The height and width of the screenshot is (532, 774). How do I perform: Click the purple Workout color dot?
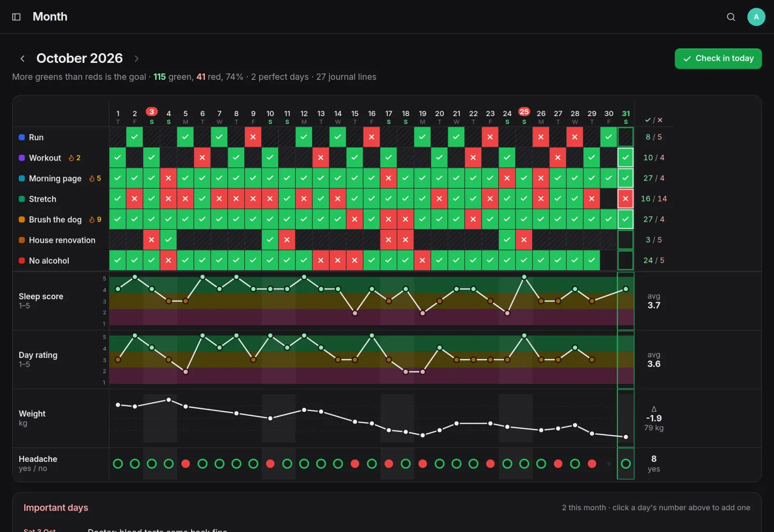[x=22, y=158]
